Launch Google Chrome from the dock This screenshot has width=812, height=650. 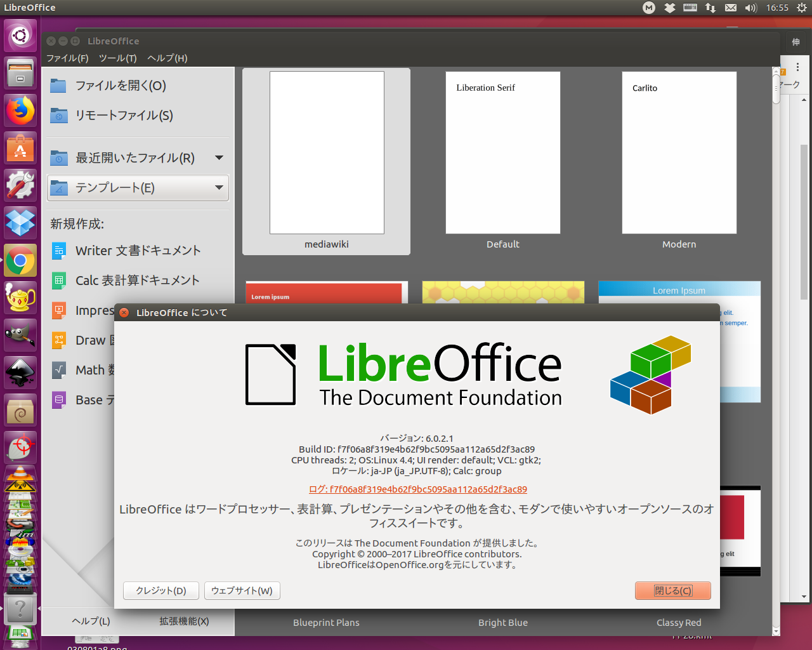pos(20,260)
